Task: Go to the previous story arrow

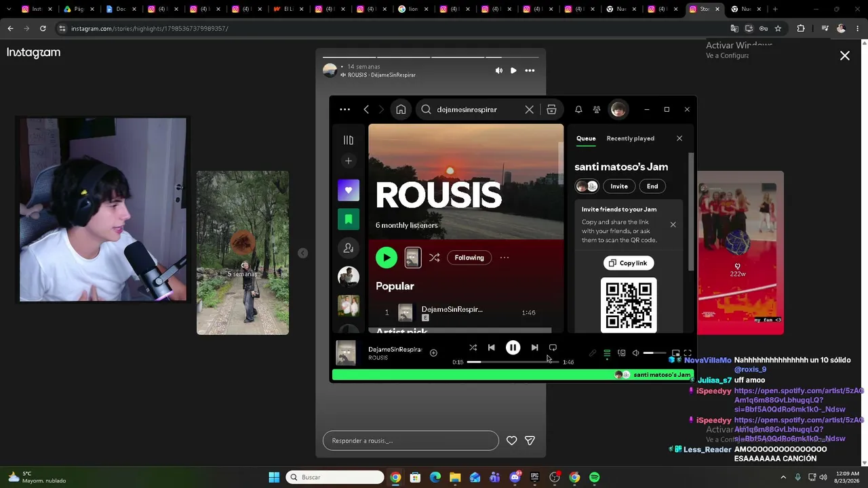Action: click(303, 253)
